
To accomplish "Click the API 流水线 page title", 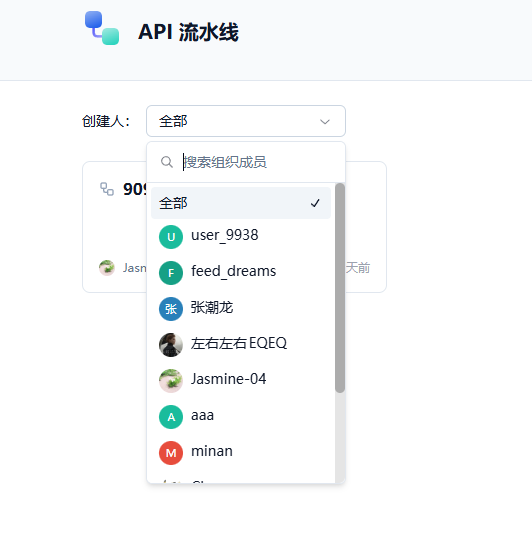I will coord(188,32).
